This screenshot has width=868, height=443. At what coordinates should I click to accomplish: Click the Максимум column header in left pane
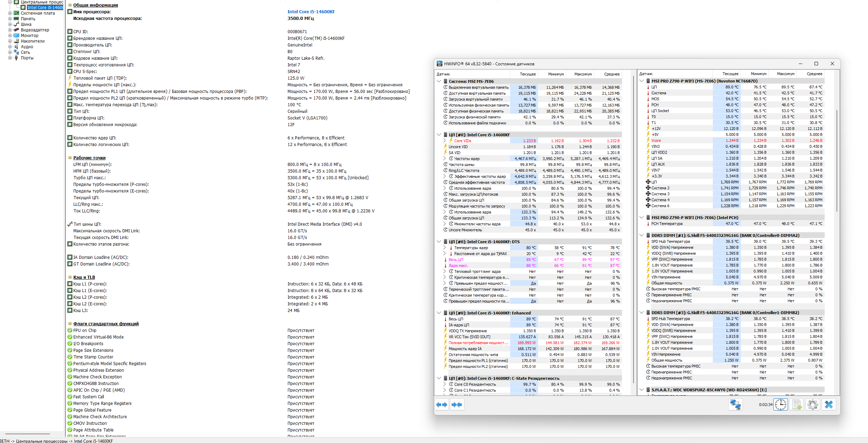[583, 74]
